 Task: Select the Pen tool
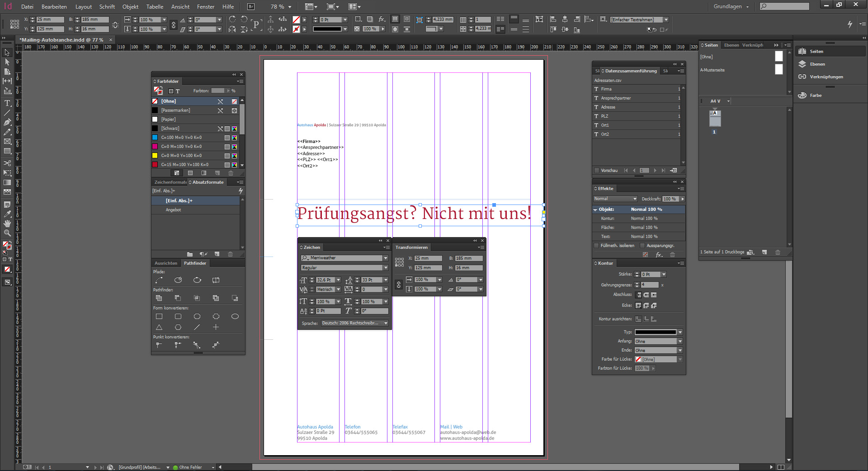pos(7,122)
